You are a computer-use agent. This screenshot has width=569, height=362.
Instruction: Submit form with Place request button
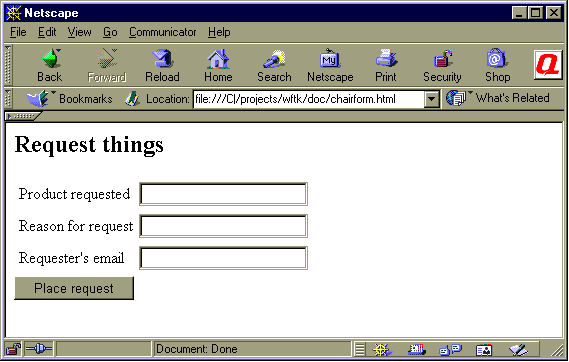pyautogui.click(x=74, y=288)
